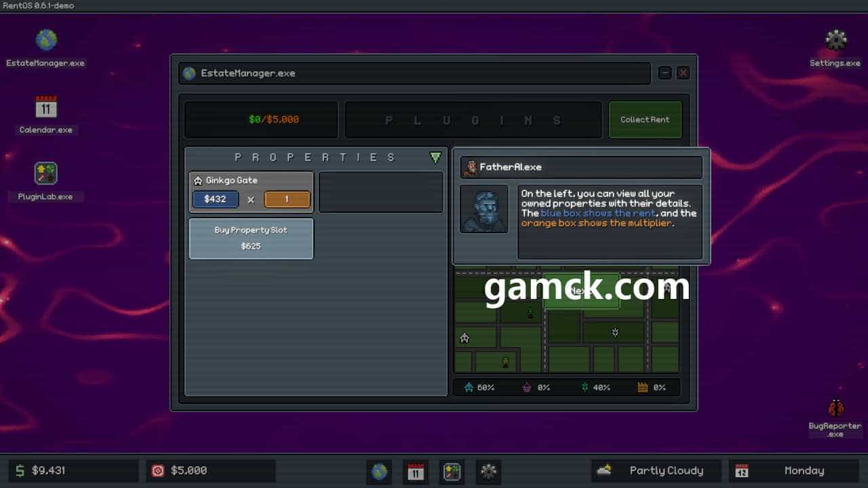868x488 pixels.
Task: Click the orange multiplier box
Action: tap(287, 199)
